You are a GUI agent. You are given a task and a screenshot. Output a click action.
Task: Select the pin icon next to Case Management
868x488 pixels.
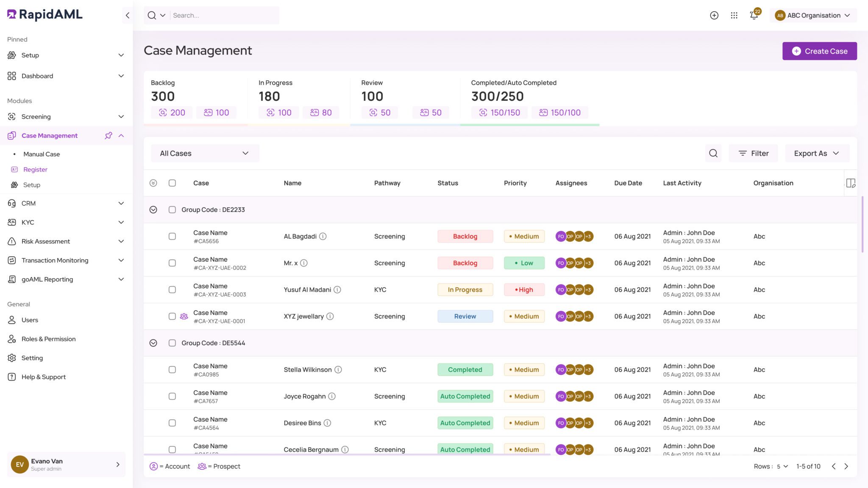(x=108, y=135)
